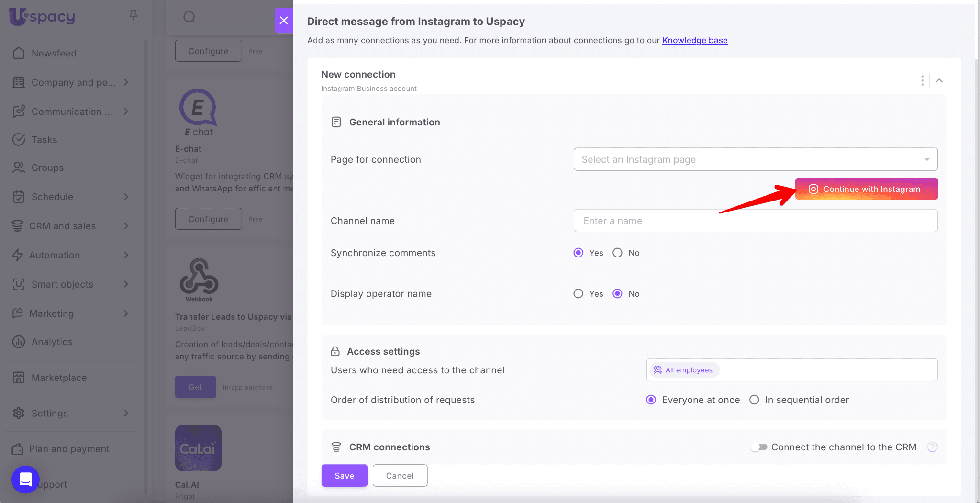
Task: Click the search magnifier icon
Action: [x=189, y=17]
